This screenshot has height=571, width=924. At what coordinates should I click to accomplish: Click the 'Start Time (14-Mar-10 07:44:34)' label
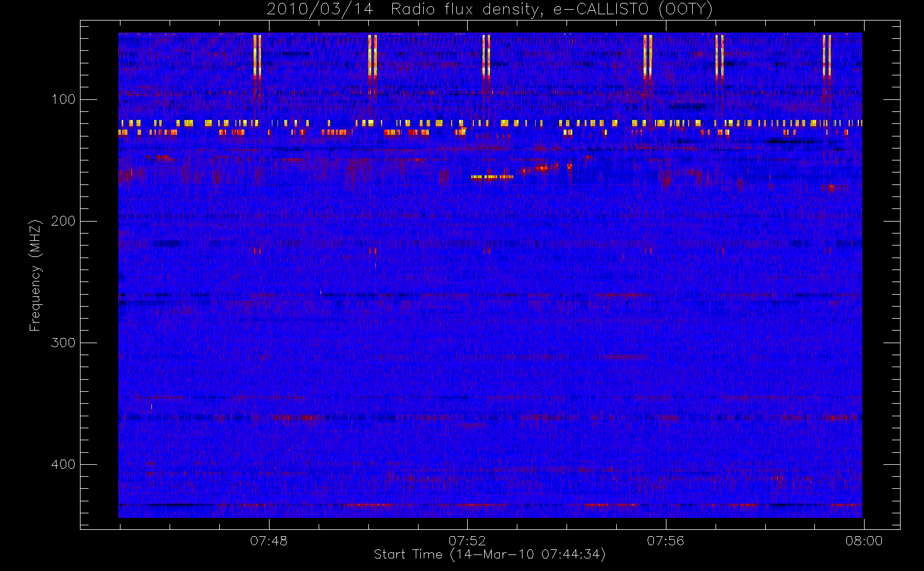click(489, 554)
